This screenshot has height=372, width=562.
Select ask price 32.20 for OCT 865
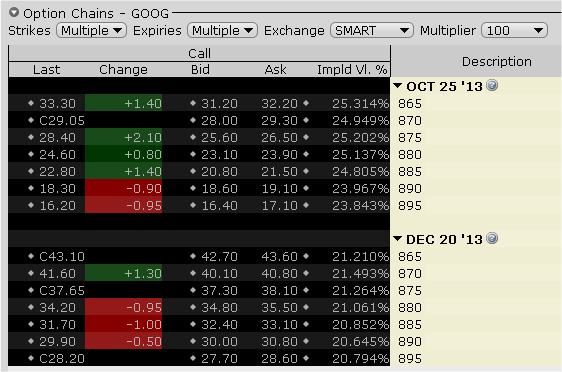279,104
